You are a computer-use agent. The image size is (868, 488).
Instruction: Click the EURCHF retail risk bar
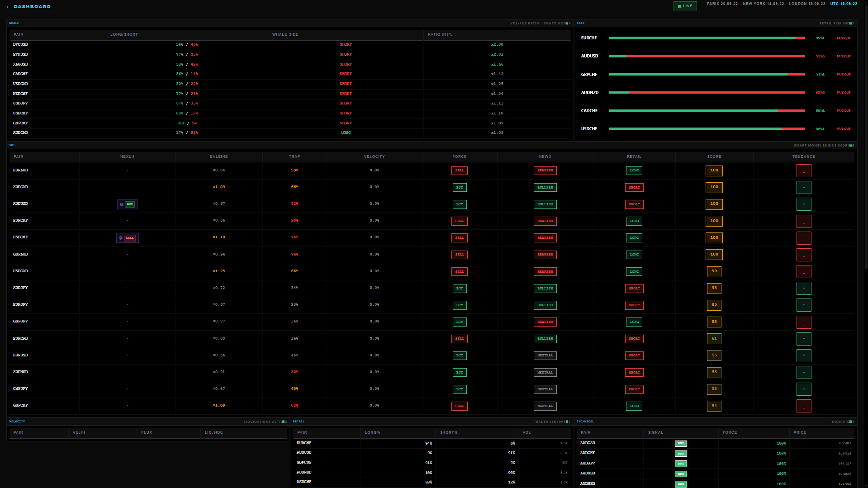[706, 38]
